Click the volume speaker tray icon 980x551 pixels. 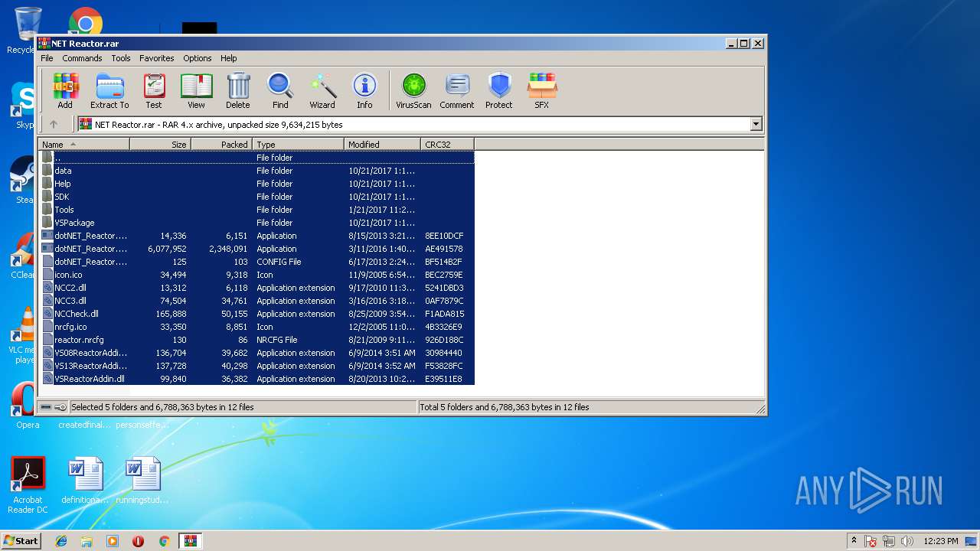[907, 541]
